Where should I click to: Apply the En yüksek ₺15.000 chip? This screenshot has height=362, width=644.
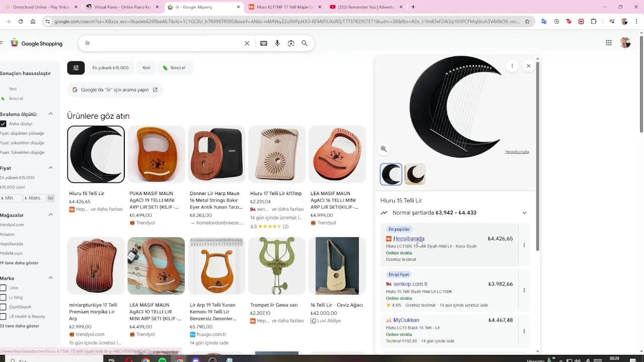[110, 68]
